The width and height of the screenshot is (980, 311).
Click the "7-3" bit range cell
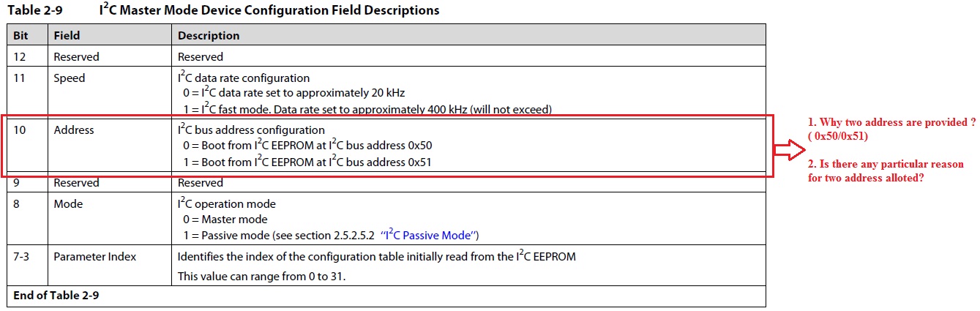[x=24, y=256]
